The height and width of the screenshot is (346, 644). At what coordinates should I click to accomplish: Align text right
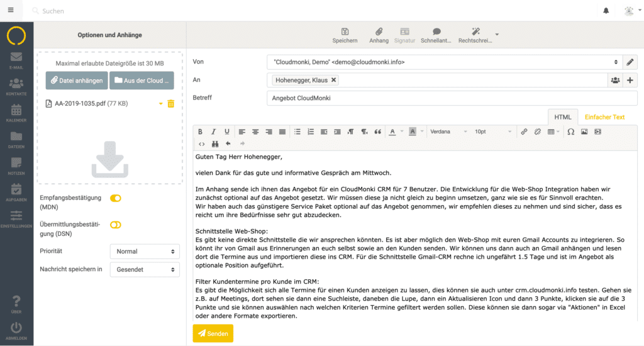(269, 132)
